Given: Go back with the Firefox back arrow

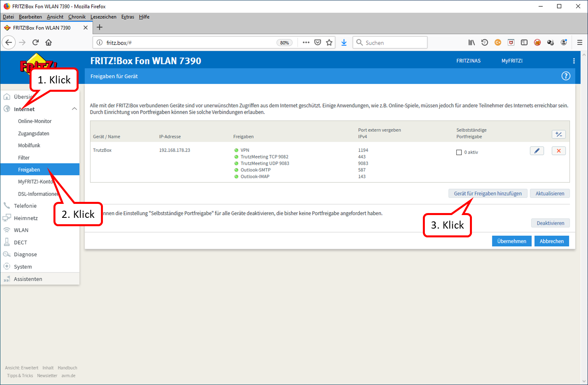Looking at the screenshot, I should tap(9, 42).
